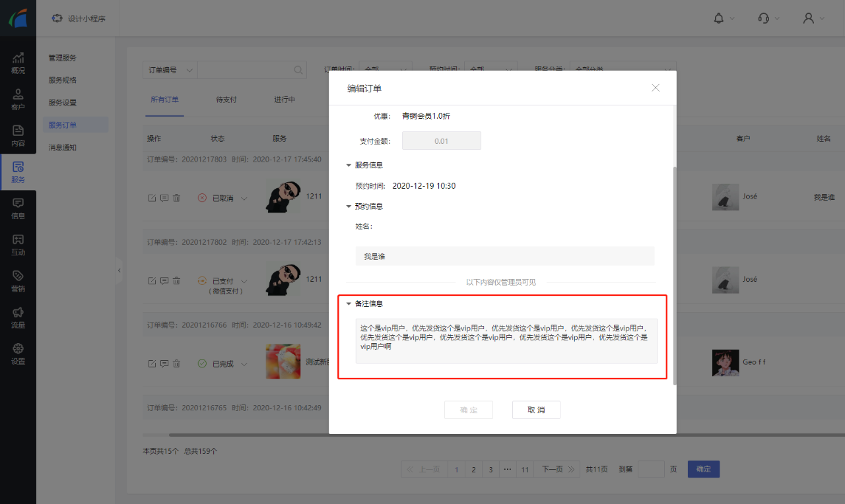Click the 备注信息 remarks text area

tap(506, 340)
